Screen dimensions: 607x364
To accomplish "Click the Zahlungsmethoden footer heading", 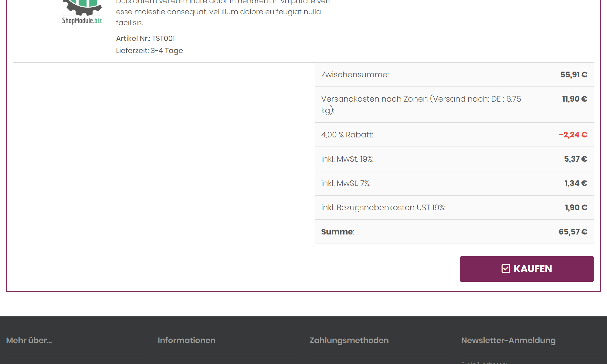I will [x=349, y=340].
